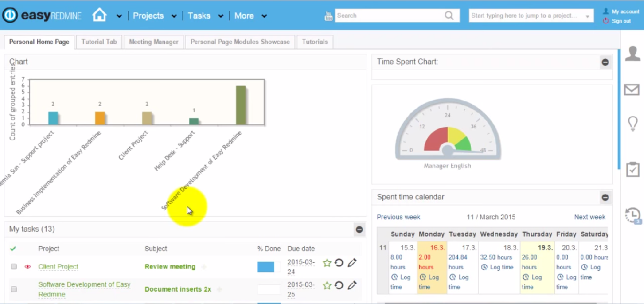The height and width of the screenshot is (304, 644).
Task: Edit Review meeting with pencil icon
Action: tap(352, 263)
